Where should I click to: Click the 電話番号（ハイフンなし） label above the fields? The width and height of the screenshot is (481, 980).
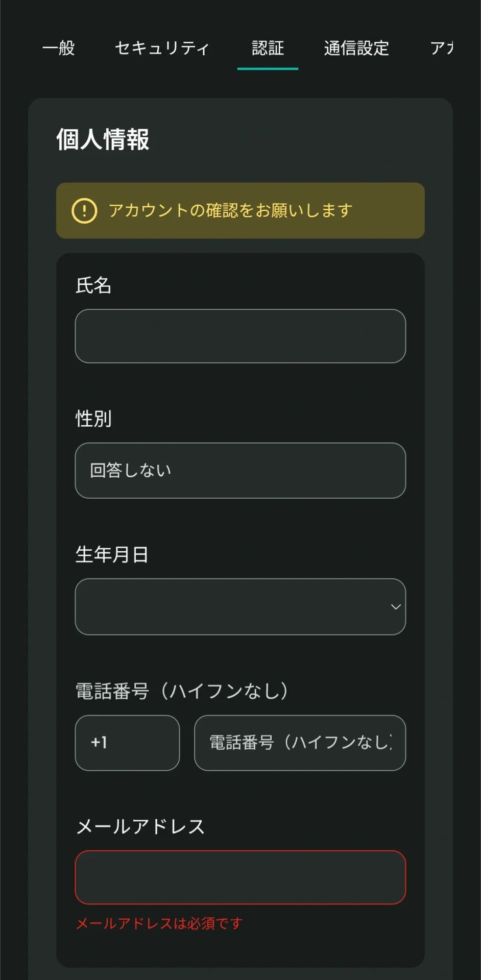182,691
